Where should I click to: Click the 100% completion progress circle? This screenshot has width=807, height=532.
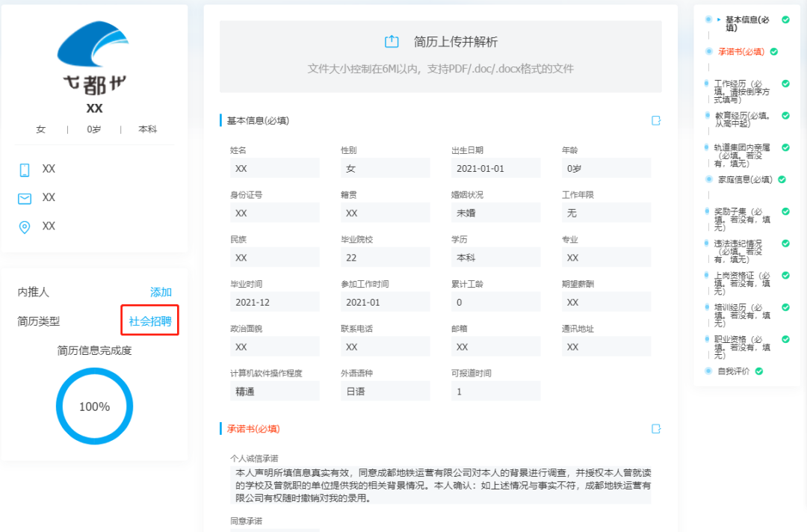[x=94, y=406]
